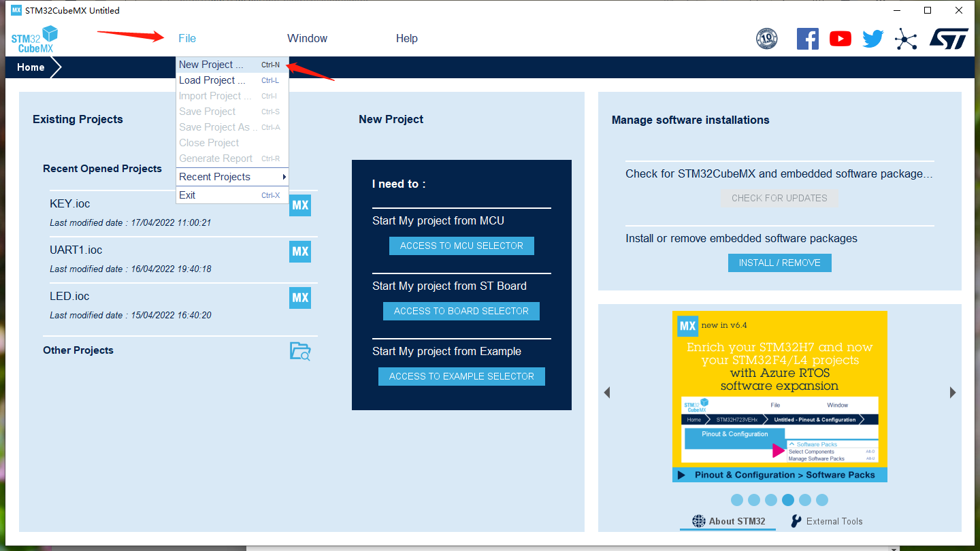
Task: Open the Facebook icon link
Action: click(x=808, y=39)
